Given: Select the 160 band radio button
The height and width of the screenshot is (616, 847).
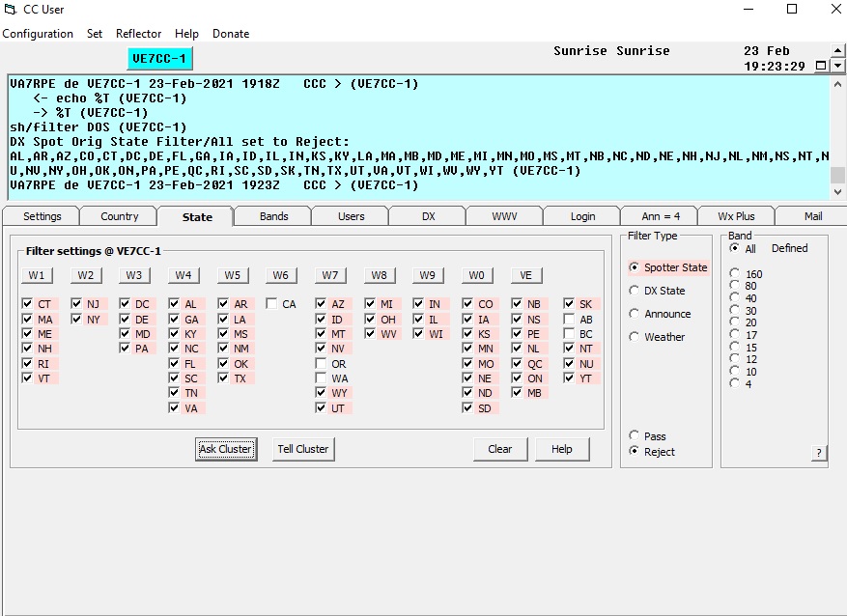Looking at the screenshot, I should pos(734,272).
